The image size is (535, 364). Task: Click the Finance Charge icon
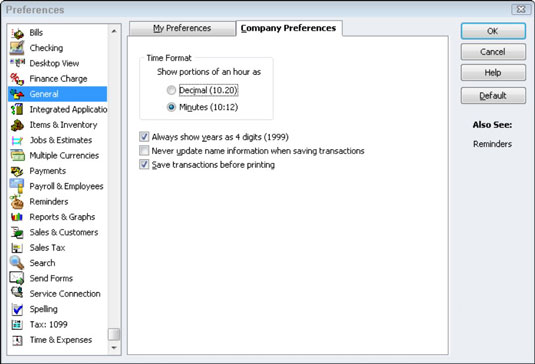tap(17, 79)
